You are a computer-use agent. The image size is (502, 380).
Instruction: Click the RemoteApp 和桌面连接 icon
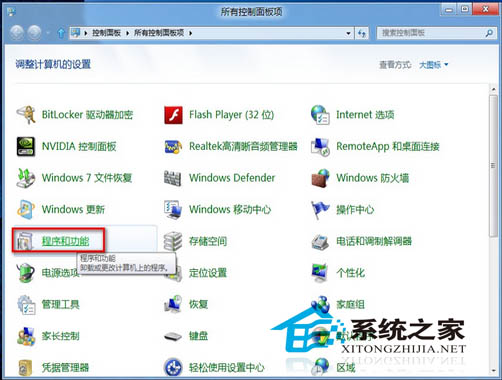[x=320, y=146]
